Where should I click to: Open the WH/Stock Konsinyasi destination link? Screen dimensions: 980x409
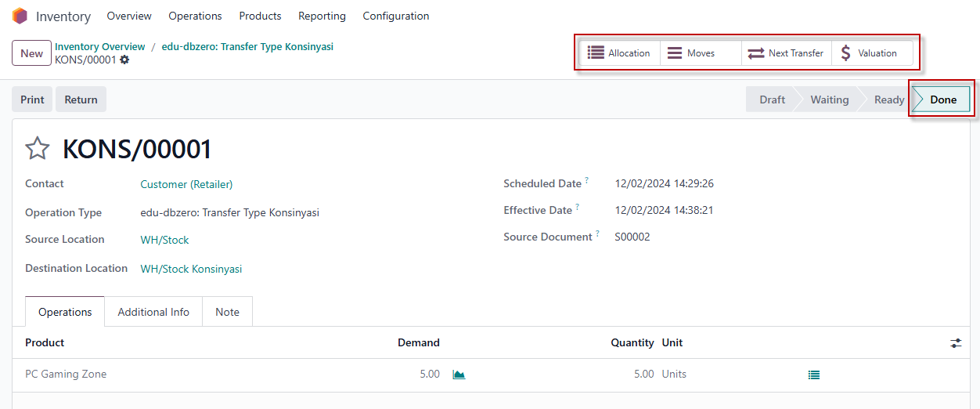(x=191, y=269)
